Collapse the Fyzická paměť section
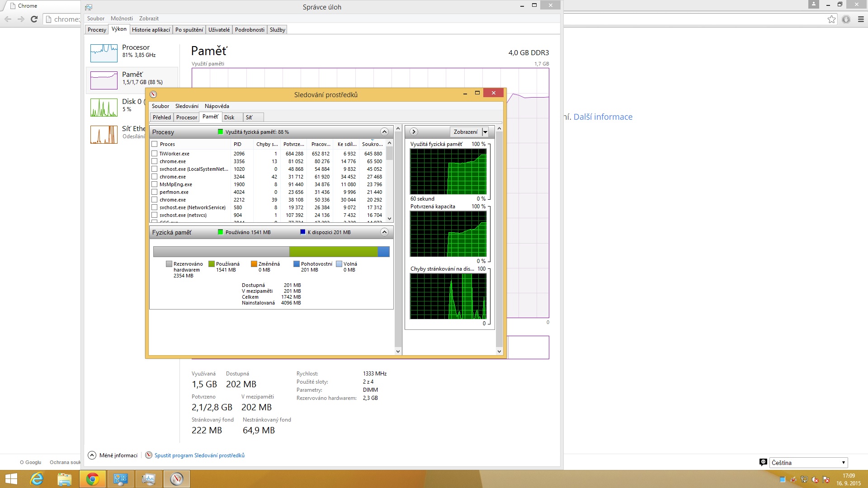 coord(384,232)
